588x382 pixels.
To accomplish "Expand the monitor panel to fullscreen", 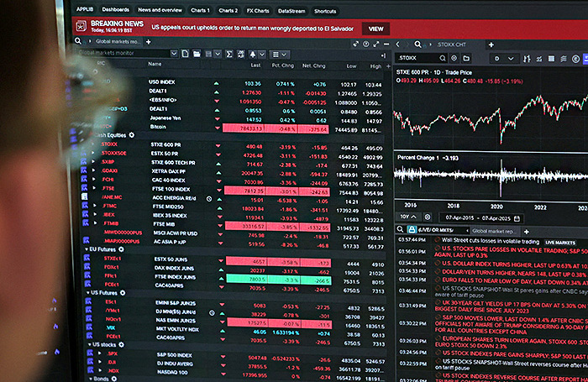I will click(376, 44).
